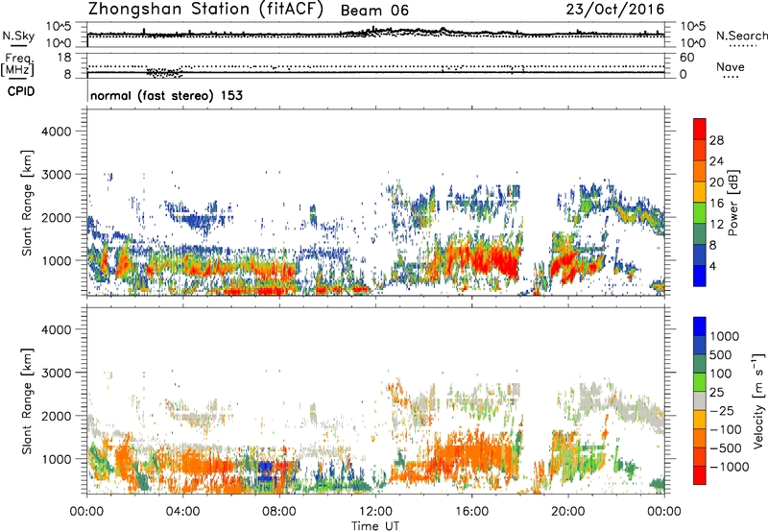Click the Time UT axis label
Screen dimensions: 768x532
375,526
